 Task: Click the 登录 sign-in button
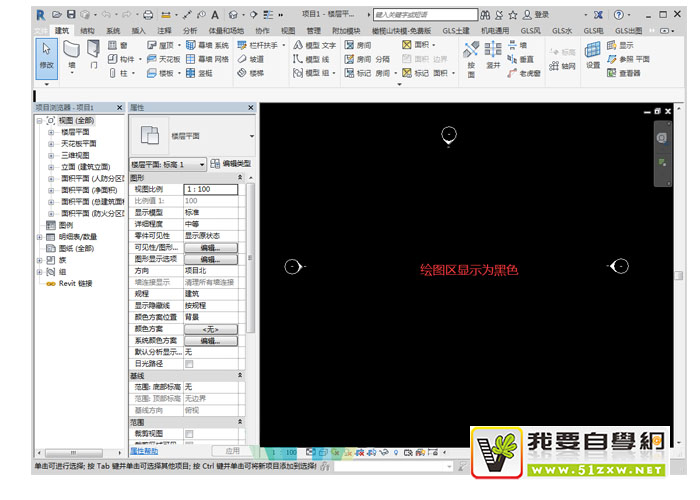536,15
